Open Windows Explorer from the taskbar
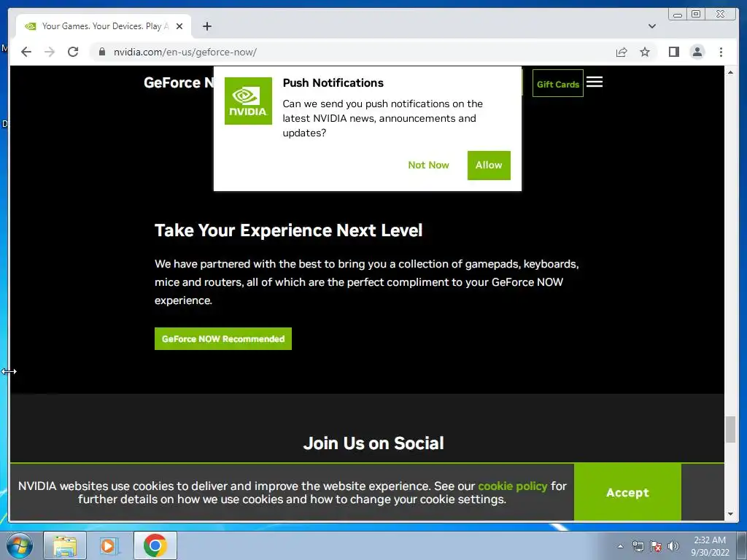Screen dimensions: 747x560 coord(65,545)
